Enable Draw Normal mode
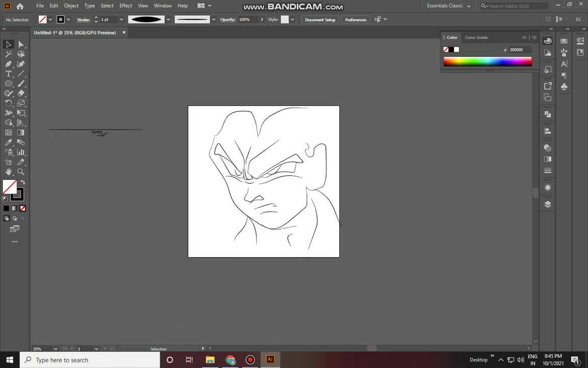Screen dimensions: 588x368 (6, 218)
